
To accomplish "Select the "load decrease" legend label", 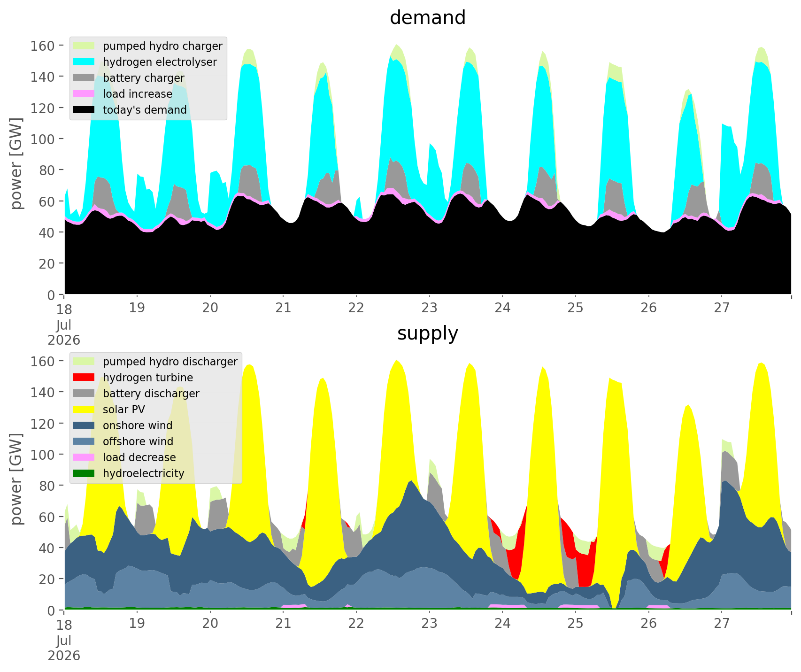I will (x=139, y=457).
